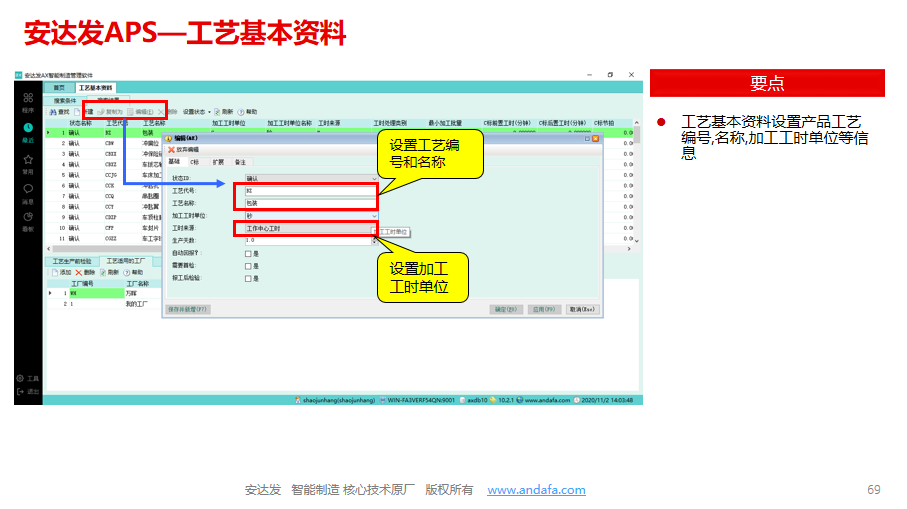The width and height of the screenshot is (907, 509).
Task: Toggle the 自动回报 checkbox
Action: 247,253
